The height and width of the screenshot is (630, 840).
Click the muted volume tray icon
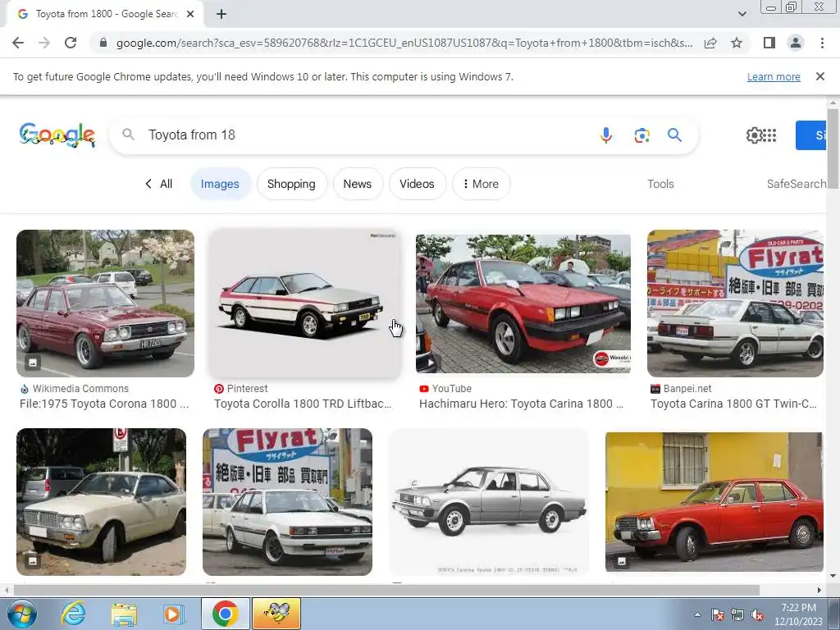pos(757,614)
